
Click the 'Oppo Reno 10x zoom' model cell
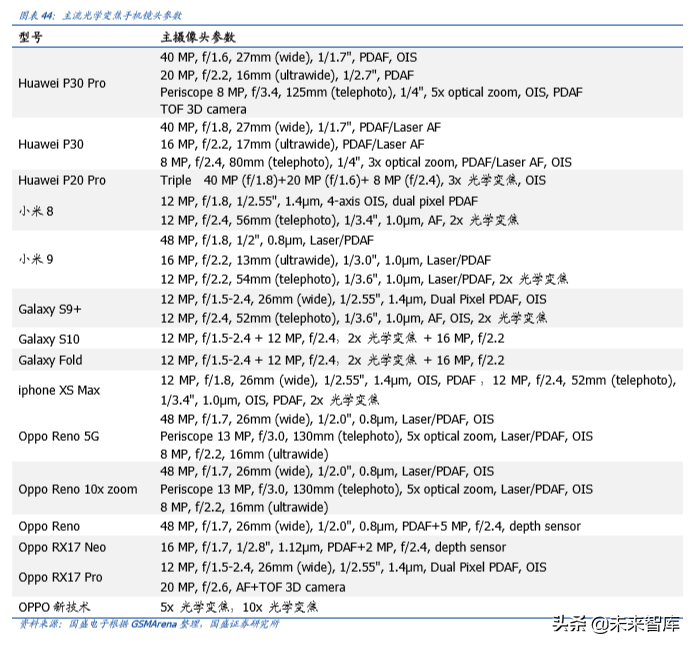[x=78, y=489]
